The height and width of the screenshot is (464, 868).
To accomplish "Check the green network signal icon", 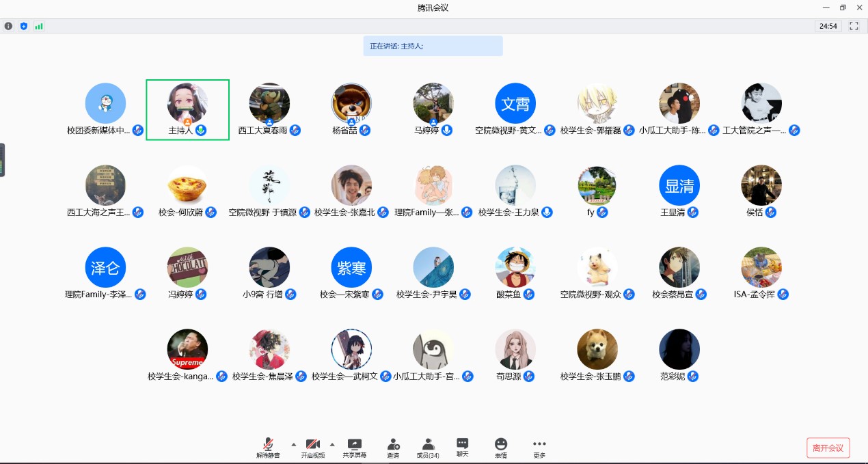I will click(x=39, y=26).
